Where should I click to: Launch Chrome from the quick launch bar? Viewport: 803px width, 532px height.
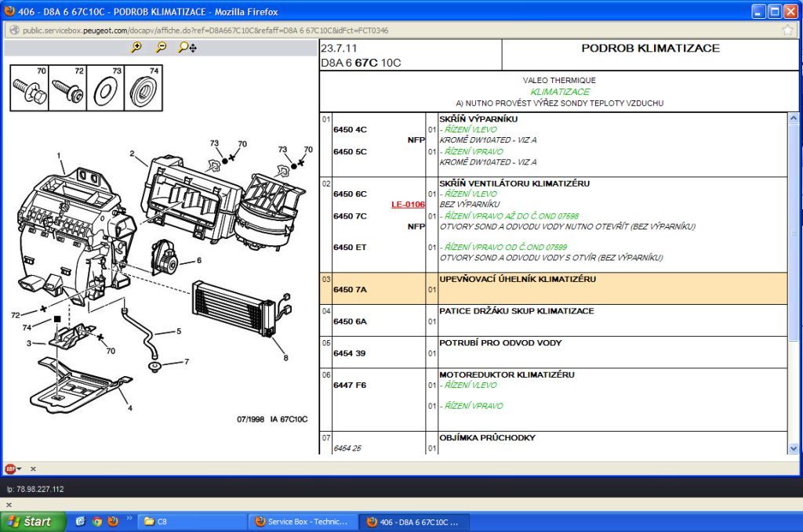point(96,522)
